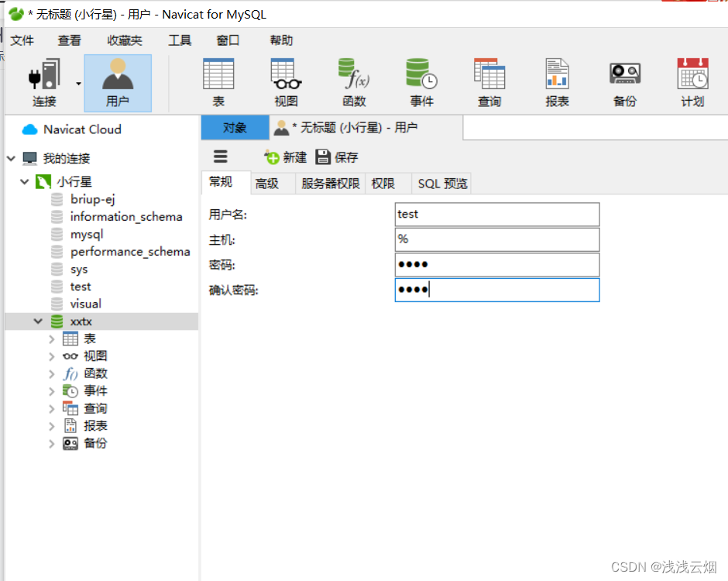Click the 保存 save button
The width and height of the screenshot is (728, 581).
click(337, 157)
